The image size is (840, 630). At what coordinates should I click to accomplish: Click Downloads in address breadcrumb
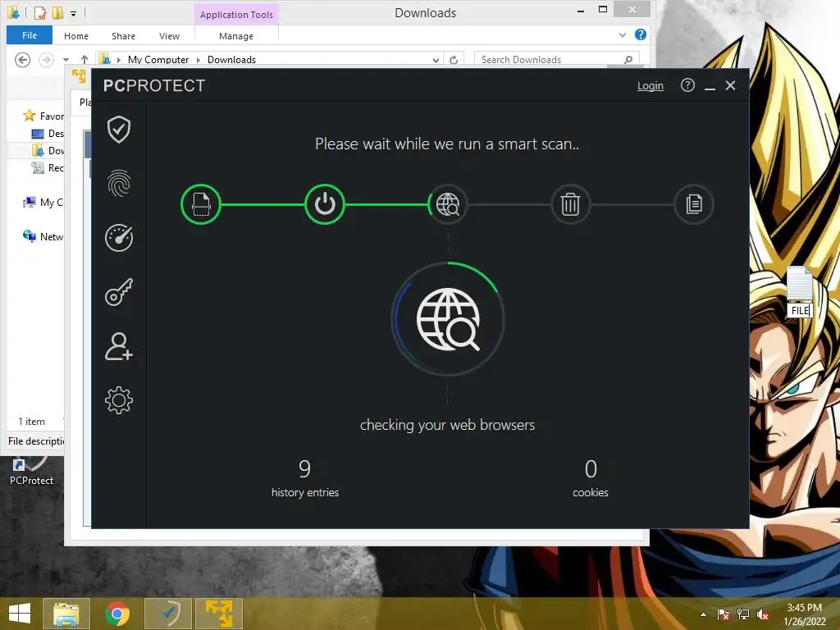(x=231, y=59)
